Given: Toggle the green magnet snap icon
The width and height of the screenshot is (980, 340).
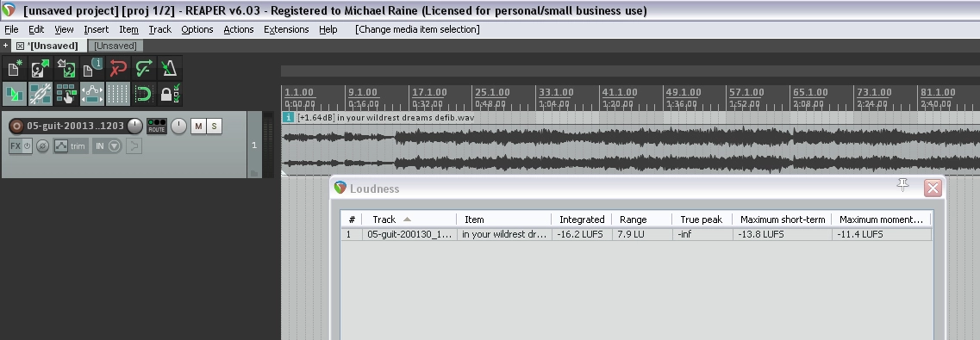Looking at the screenshot, I should (x=143, y=94).
